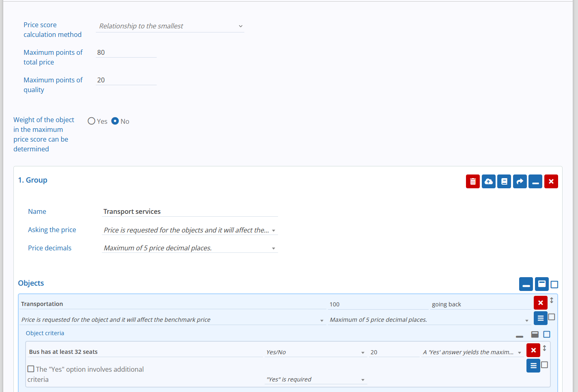
Task: Click the red trash icon in Group 1
Action: click(x=473, y=181)
